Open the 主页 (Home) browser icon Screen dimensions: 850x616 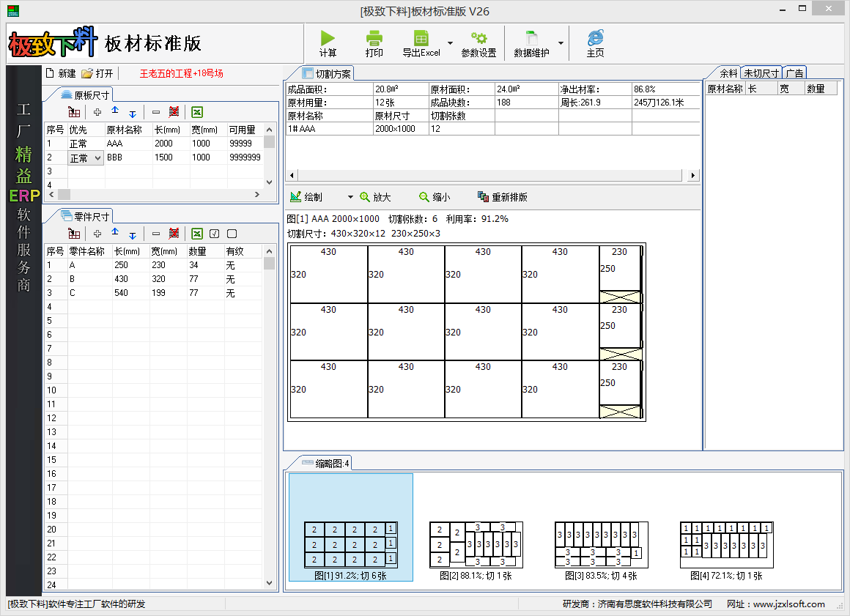pyautogui.click(x=595, y=38)
